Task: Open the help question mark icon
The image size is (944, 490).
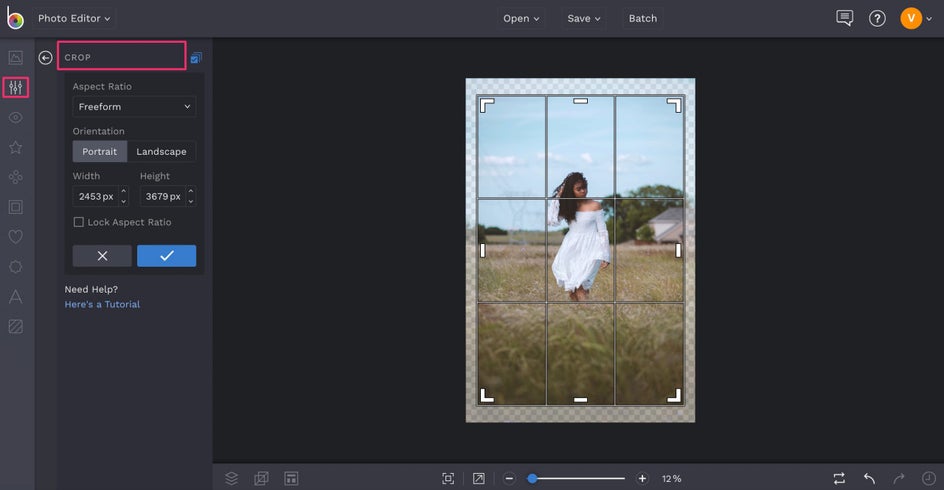Action: click(877, 18)
